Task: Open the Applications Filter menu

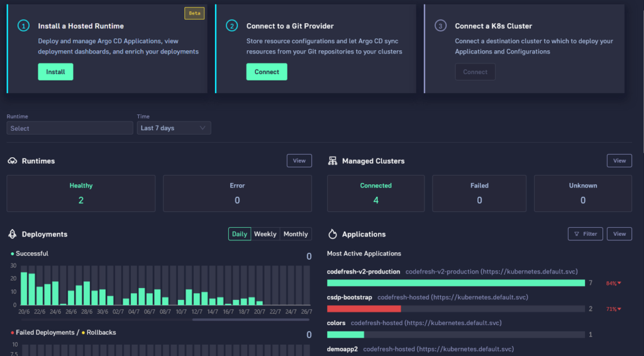Action: click(x=585, y=234)
